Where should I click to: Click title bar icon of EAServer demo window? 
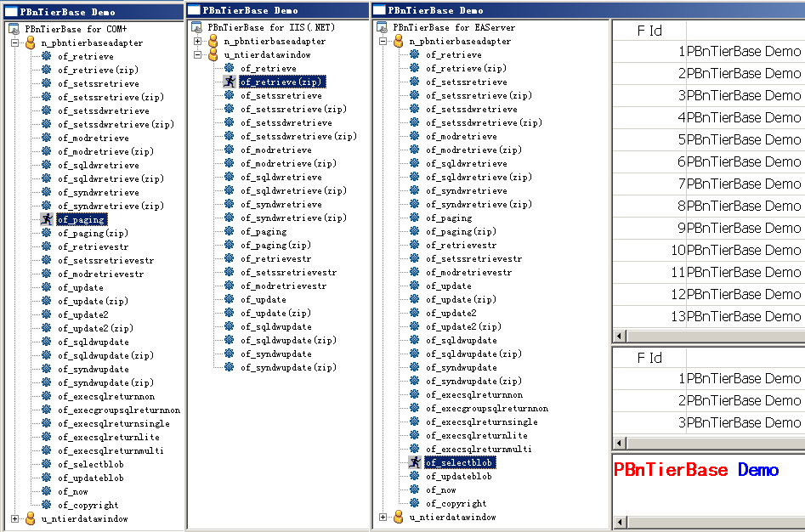click(379, 9)
